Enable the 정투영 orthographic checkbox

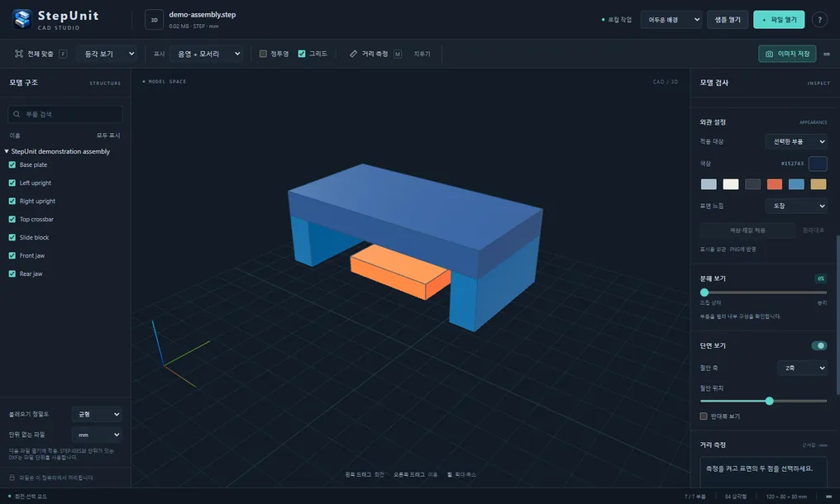(x=263, y=54)
